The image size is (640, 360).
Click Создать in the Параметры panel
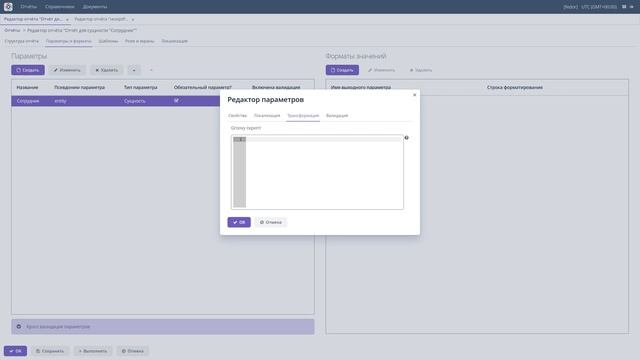pos(28,70)
